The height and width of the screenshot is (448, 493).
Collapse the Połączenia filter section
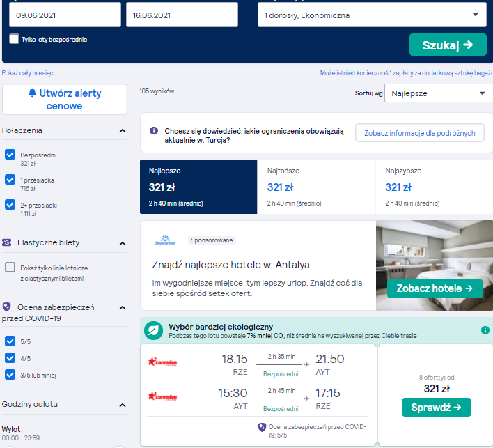pyautogui.click(x=123, y=131)
